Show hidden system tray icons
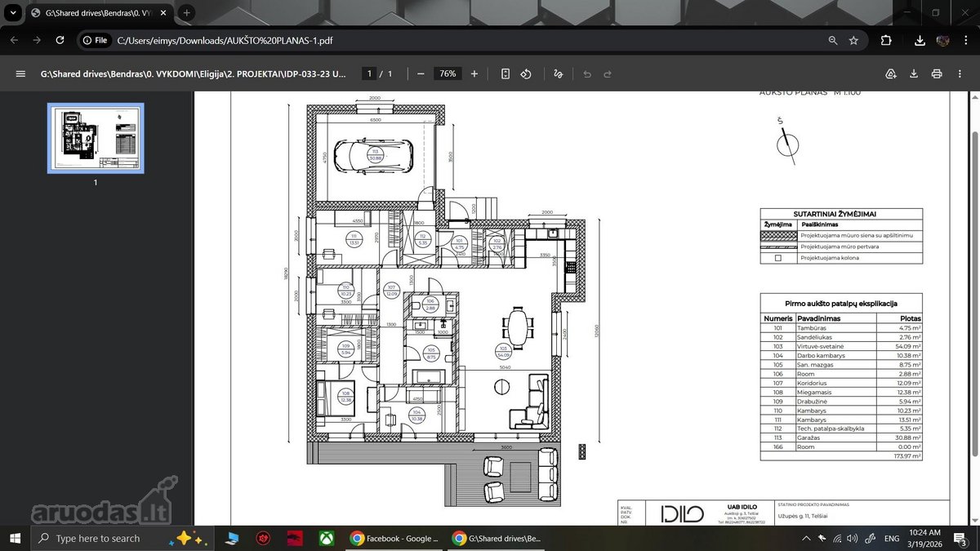Screen dimensions: 980x551 (806, 538)
